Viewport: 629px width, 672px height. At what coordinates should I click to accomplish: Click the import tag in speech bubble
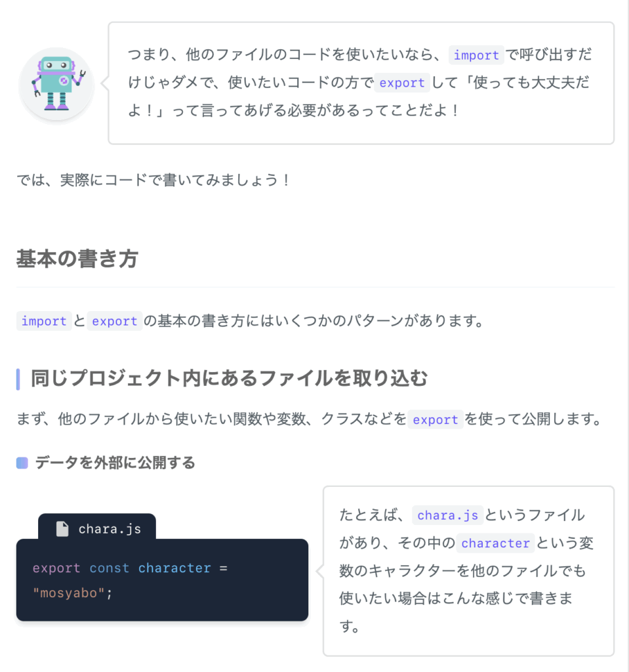pyautogui.click(x=476, y=55)
